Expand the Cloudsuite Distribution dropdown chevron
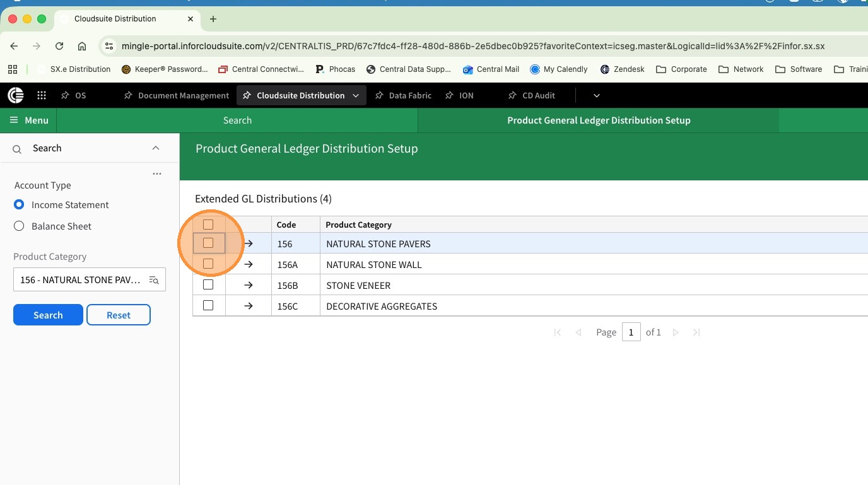 tap(356, 95)
